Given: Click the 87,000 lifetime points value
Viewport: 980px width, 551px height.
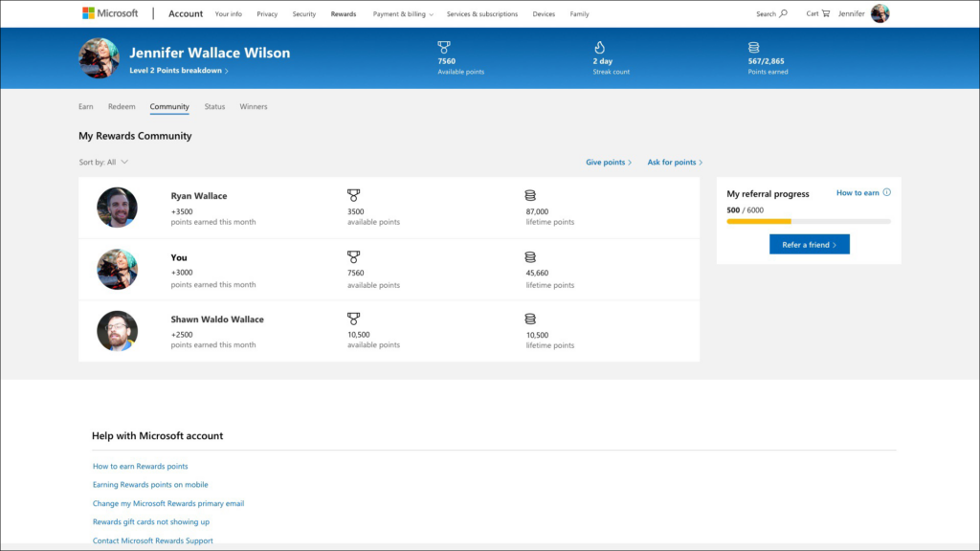Looking at the screenshot, I should (x=537, y=211).
